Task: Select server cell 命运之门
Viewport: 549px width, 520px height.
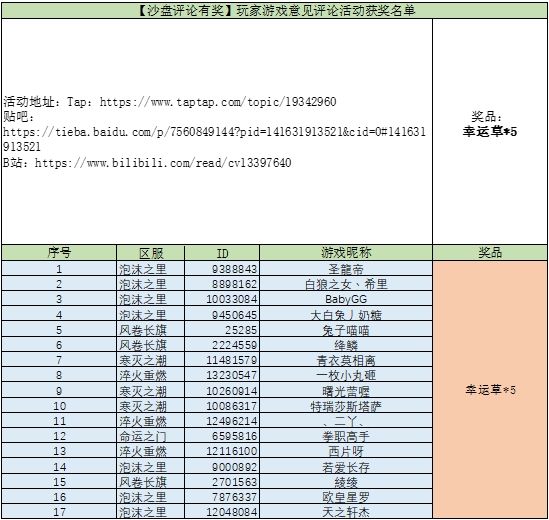Action: [151, 436]
